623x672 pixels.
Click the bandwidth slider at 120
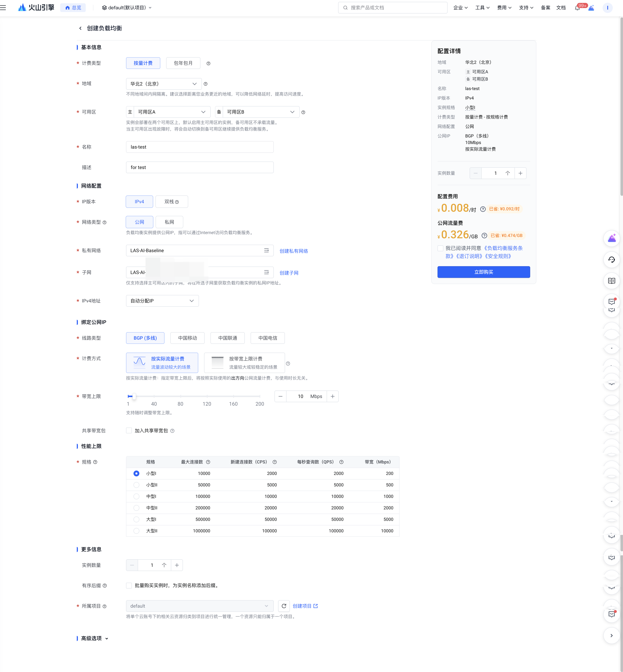point(207,396)
